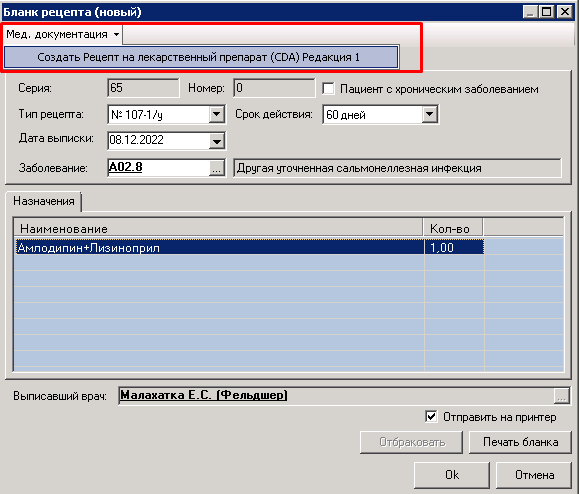Select Создать Рецепт на лекарственный препарат (CDA)
Image resolution: width=579 pixels, height=494 pixels.
[x=201, y=57]
